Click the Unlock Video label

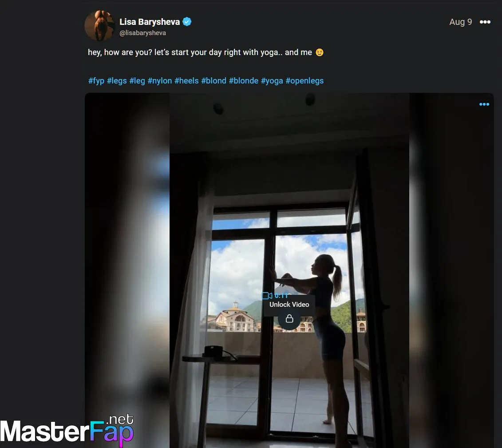click(x=289, y=305)
